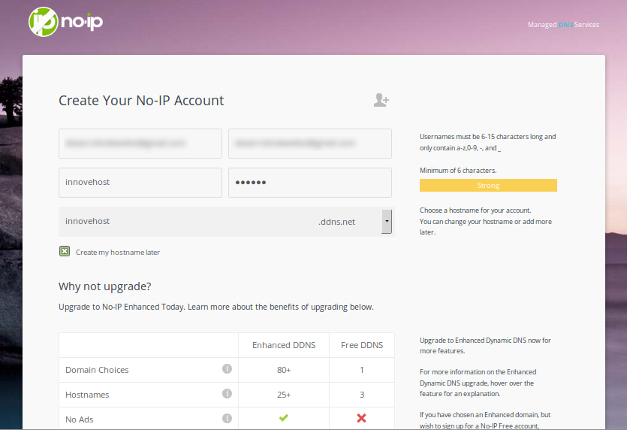Open the .ddns.net domain dropdown
Screen dimensions: 627x430
(x=386, y=221)
